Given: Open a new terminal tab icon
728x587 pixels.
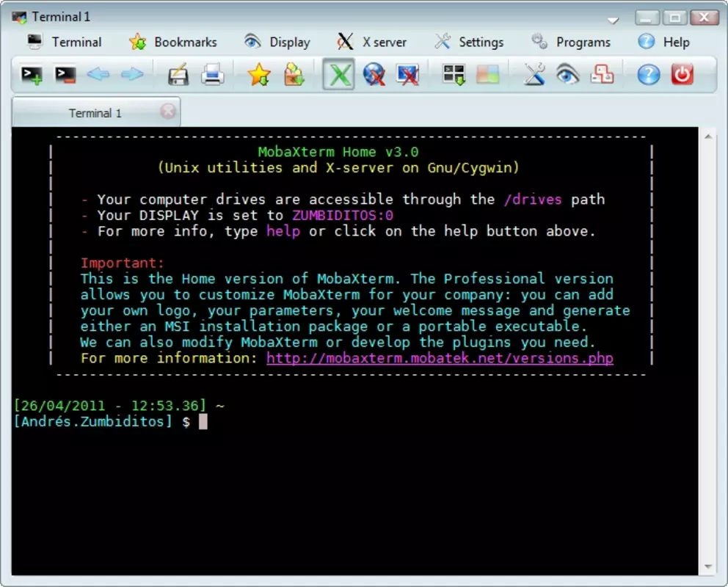Looking at the screenshot, I should click(32, 75).
